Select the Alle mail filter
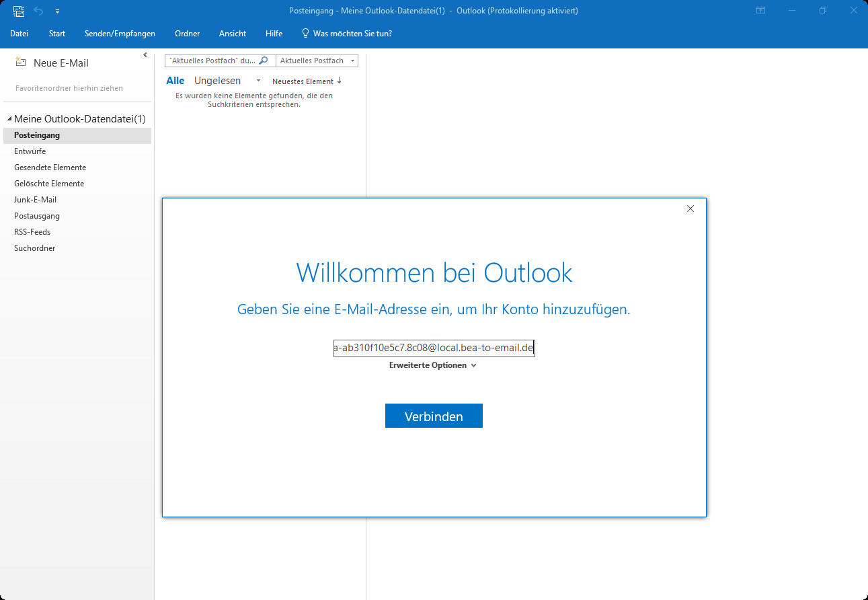The image size is (868, 600). click(x=175, y=81)
